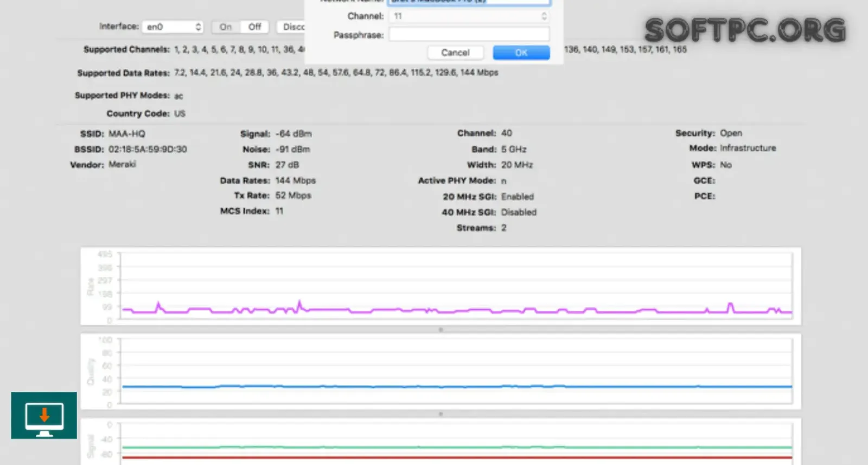Select the WPS value No
This screenshot has width=868, height=465.
coord(726,165)
